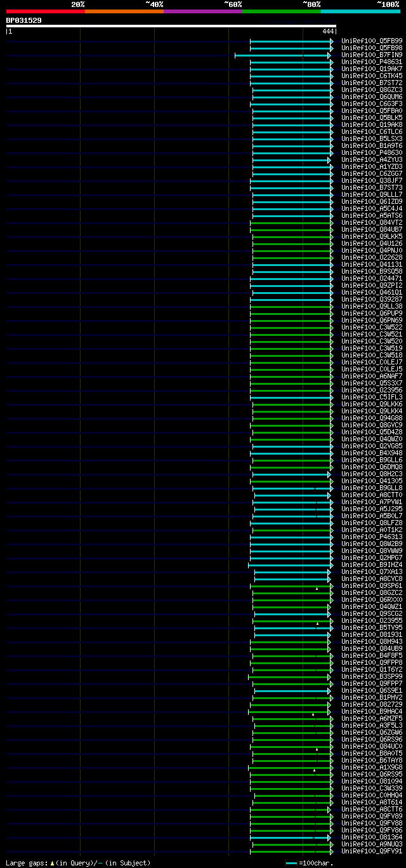Select the UniRef100_B5TV95 label
The height and width of the screenshot is (868, 406).
click(x=372, y=627)
